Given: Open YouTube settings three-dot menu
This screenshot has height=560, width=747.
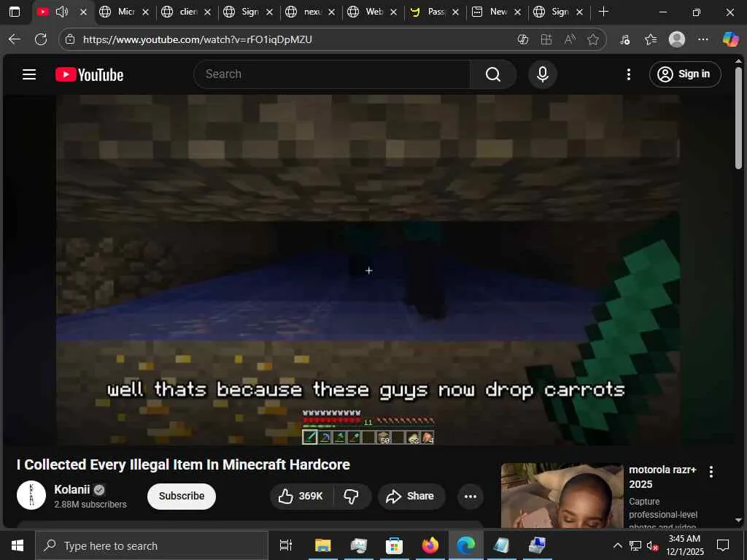Looking at the screenshot, I should [x=628, y=74].
